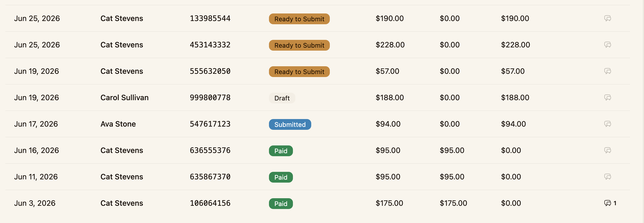This screenshot has width=644, height=223.
Task: Open comments for claim 453143332
Action: [x=607, y=45]
